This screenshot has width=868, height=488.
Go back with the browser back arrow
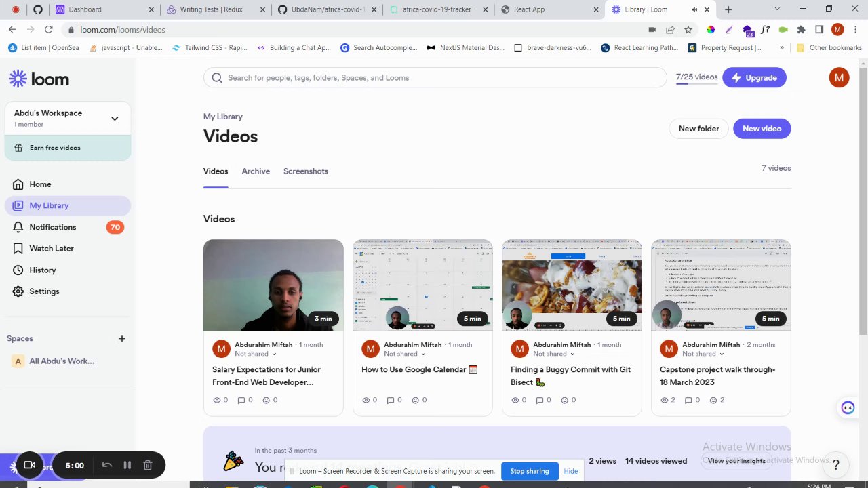click(x=12, y=30)
